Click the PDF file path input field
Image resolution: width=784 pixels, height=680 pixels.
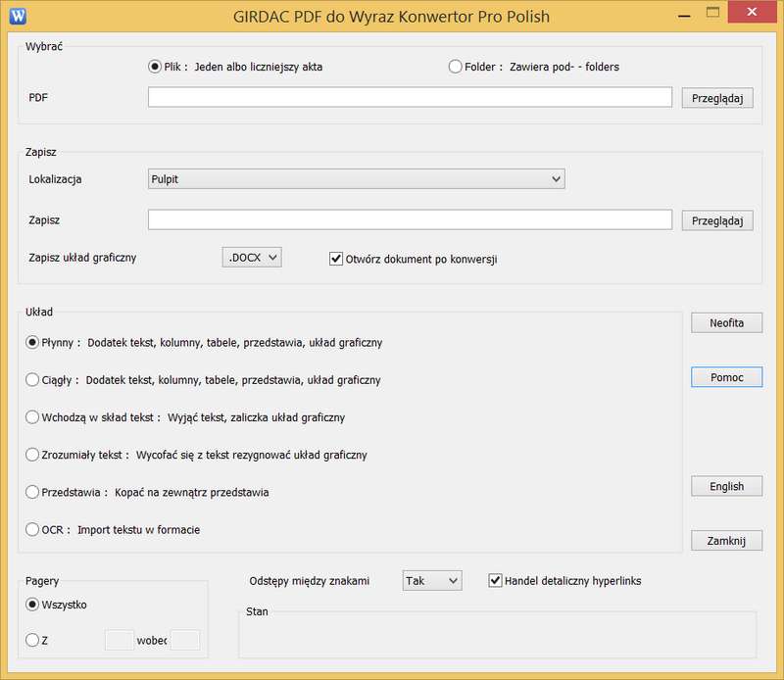point(410,97)
